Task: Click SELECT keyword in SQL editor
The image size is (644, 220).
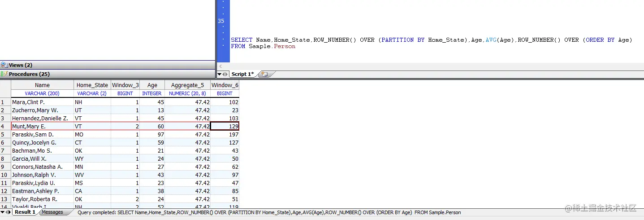Action: [242, 40]
